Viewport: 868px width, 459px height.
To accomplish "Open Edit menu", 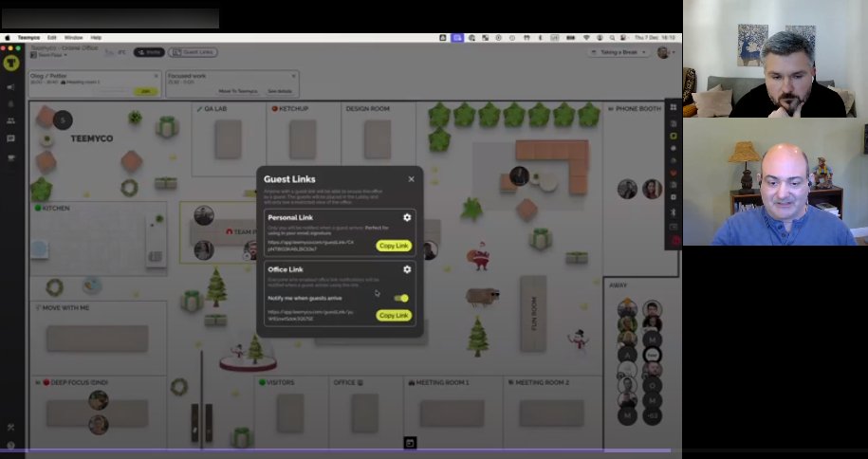I will pyautogui.click(x=52, y=38).
